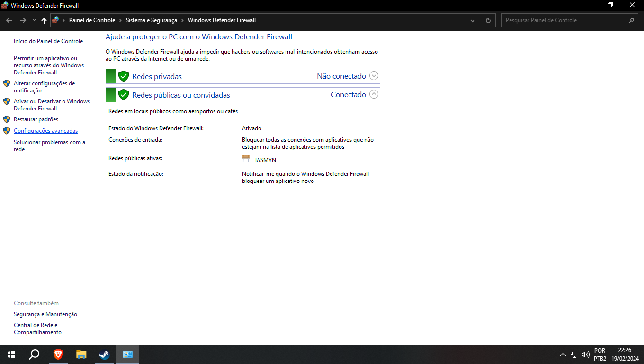Expand the Redes privadas section
The width and height of the screenshot is (644, 364).
click(374, 76)
